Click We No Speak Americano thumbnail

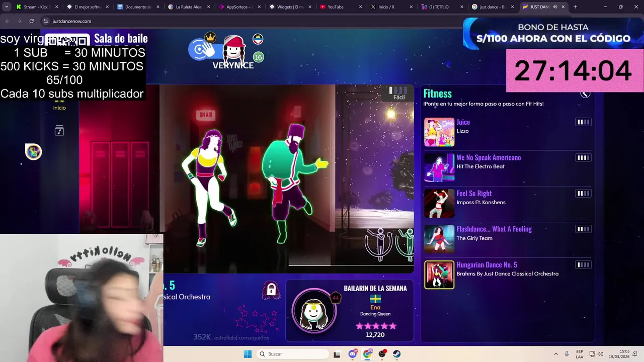[439, 168]
